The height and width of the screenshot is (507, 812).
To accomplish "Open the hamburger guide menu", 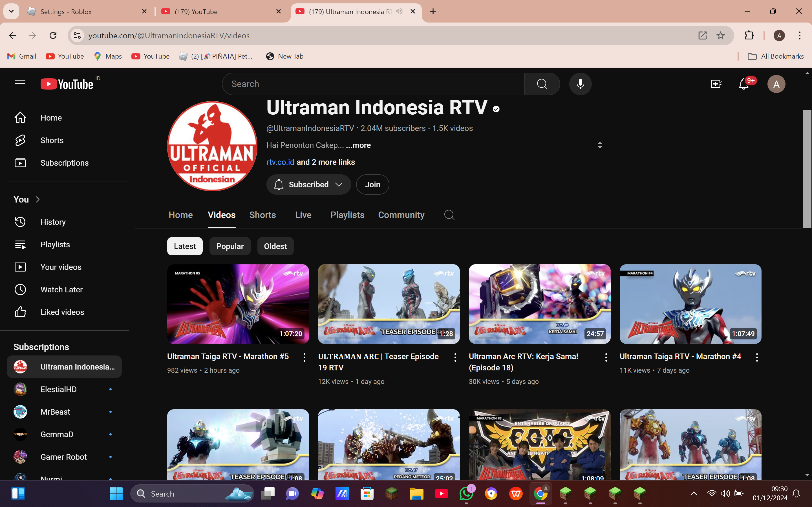I will click(x=20, y=84).
